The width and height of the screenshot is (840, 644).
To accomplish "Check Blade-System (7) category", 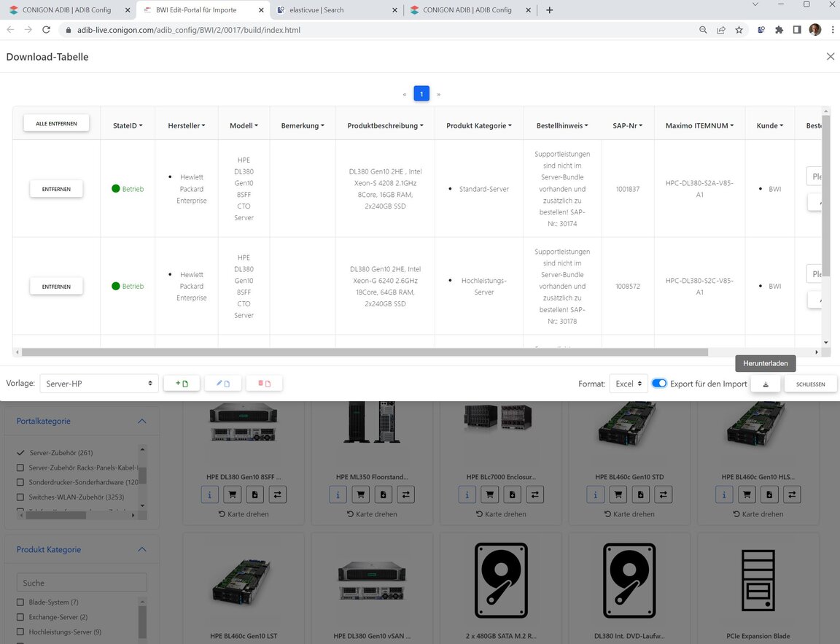I will pos(20,602).
